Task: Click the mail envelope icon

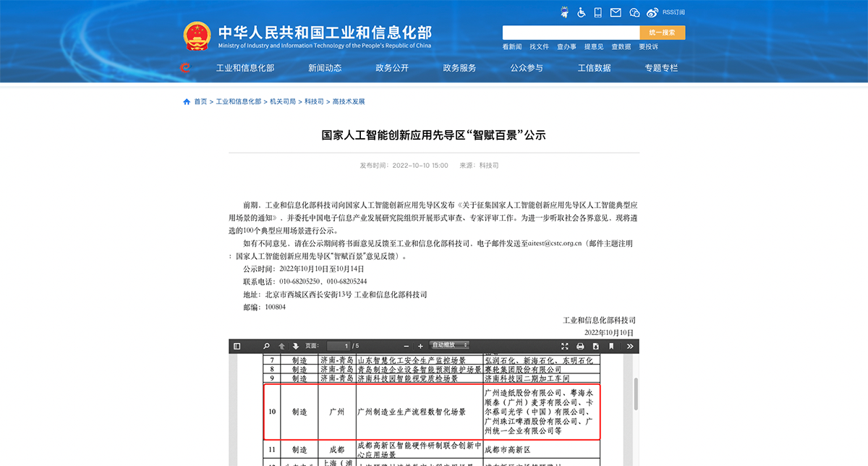Action: point(616,12)
